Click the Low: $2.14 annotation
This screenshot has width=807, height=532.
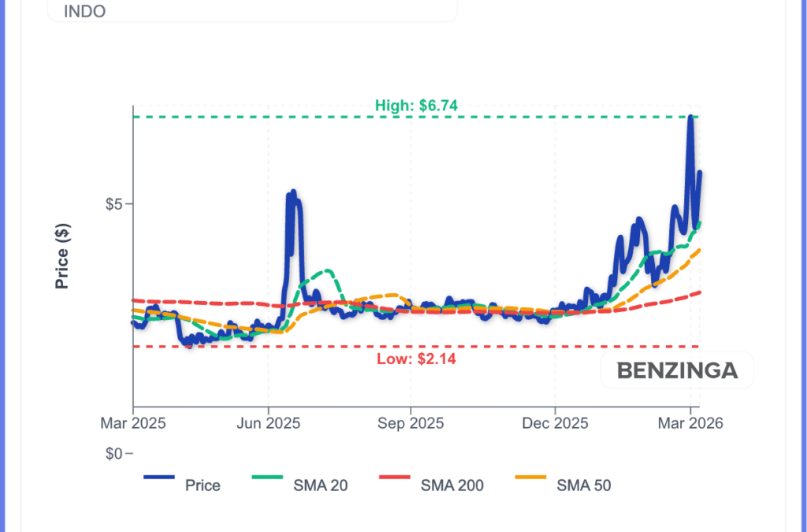(416, 359)
